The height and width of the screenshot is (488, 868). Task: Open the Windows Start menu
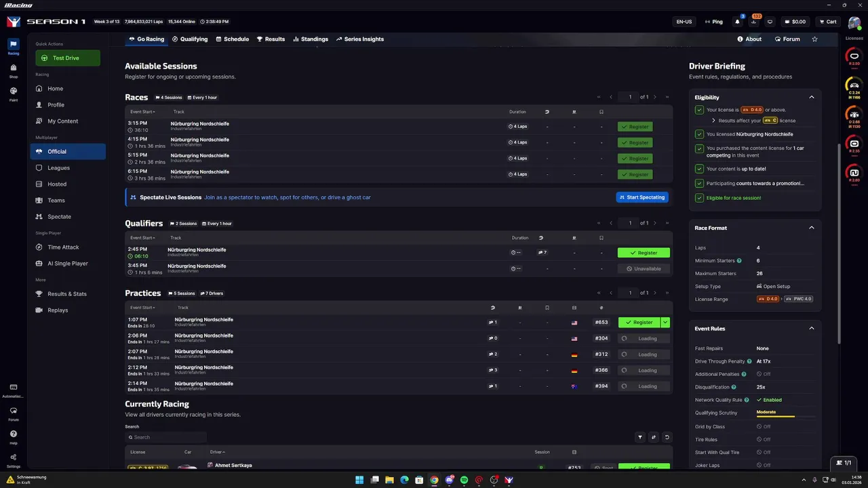[x=359, y=480]
